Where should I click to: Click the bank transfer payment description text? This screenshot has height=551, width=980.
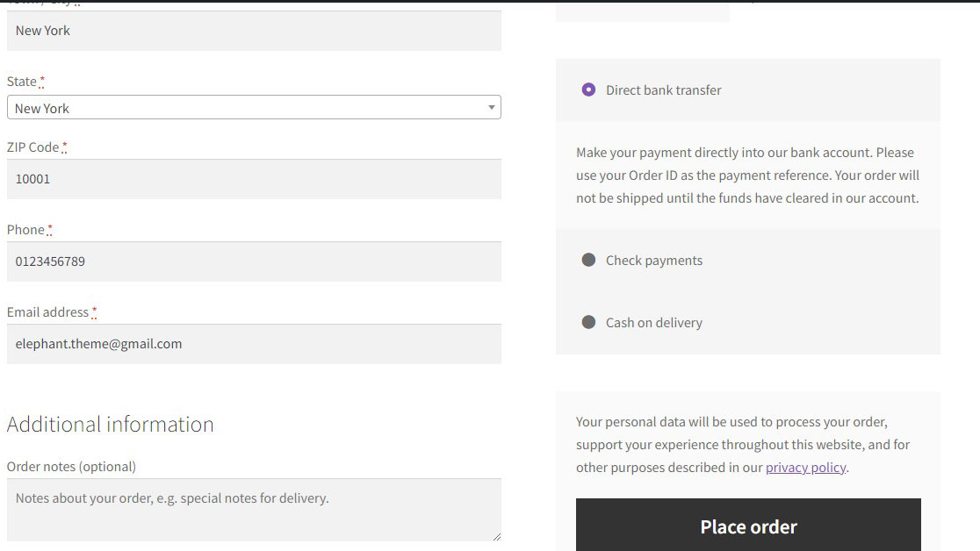(747, 175)
